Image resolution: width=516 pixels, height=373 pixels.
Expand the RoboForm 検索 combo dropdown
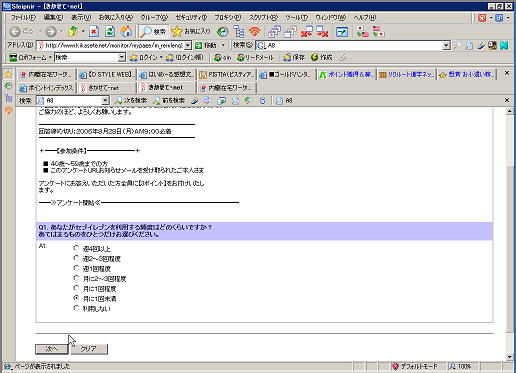coord(122,57)
